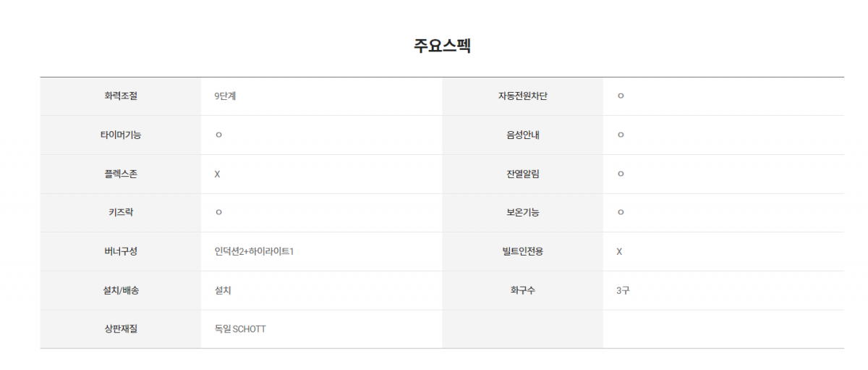This screenshot has height=370, width=868.
Task: Click the 타이머기능 spec label
Action: (121, 135)
